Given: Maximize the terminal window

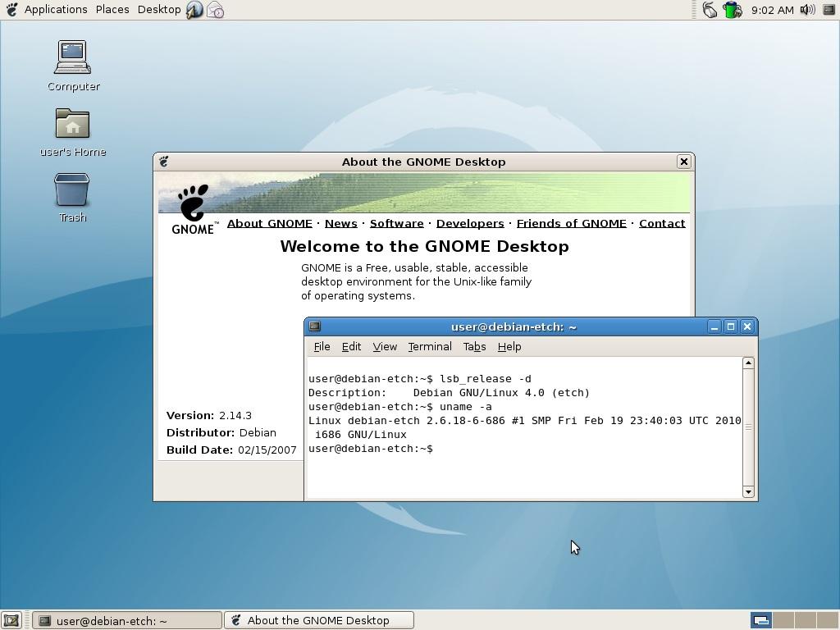Looking at the screenshot, I should 731,326.
